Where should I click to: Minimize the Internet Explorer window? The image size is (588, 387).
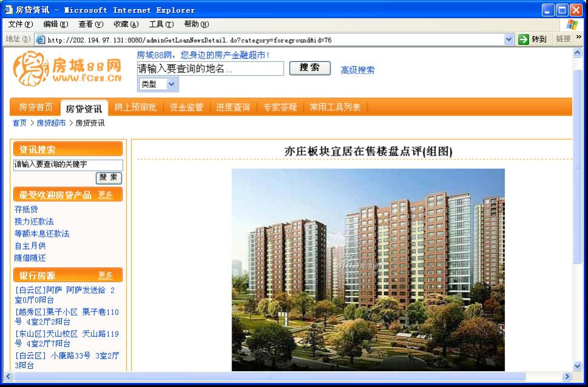point(548,10)
